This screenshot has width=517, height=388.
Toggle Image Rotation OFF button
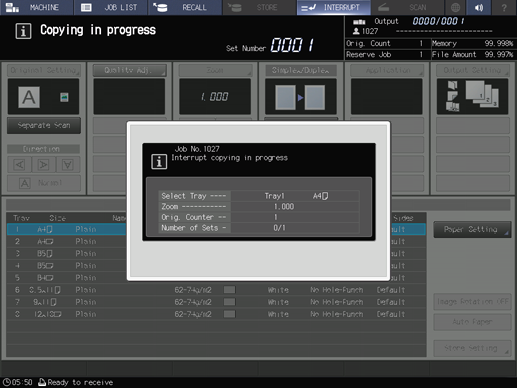(472, 302)
